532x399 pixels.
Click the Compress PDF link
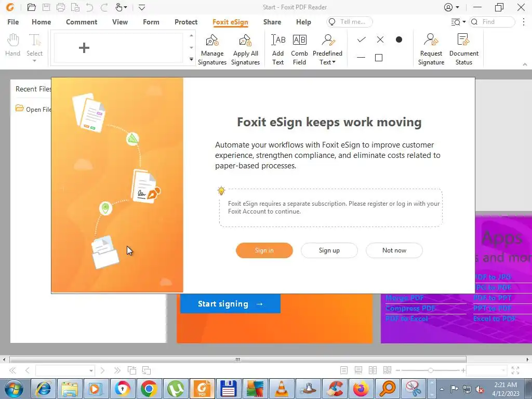coord(410,309)
